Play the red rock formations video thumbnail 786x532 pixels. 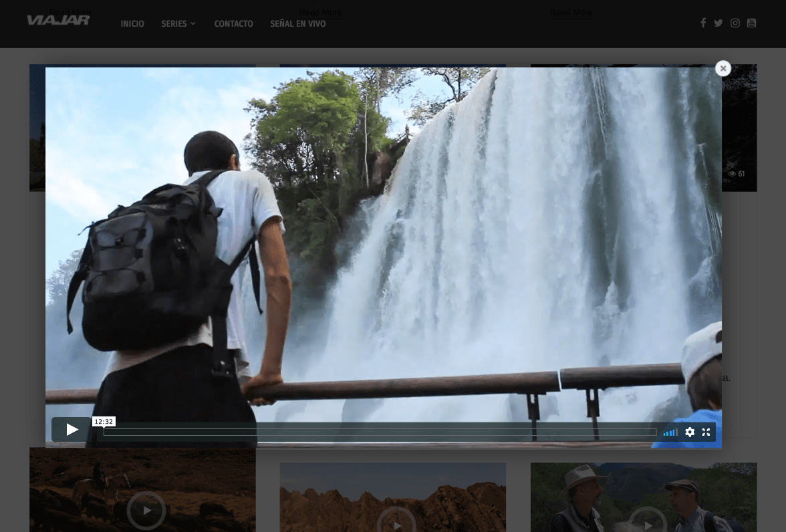(x=396, y=520)
